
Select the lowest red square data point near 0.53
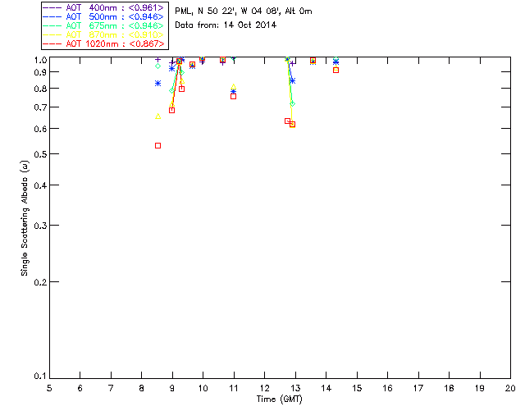click(158, 146)
